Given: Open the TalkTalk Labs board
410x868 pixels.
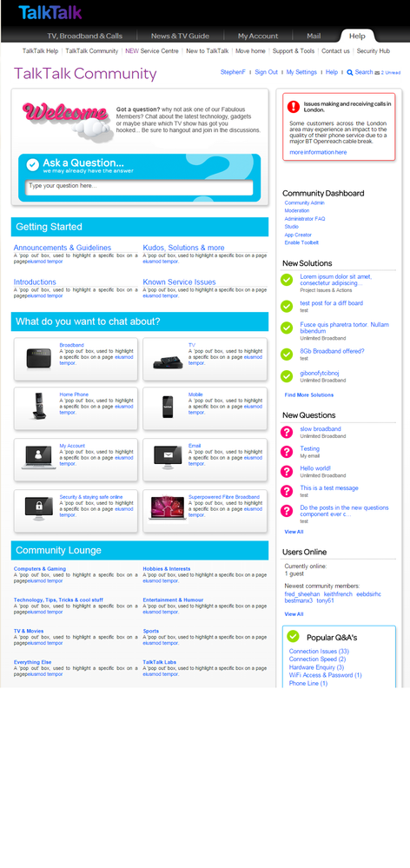Looking at the screenshot, I should [160, 662].
